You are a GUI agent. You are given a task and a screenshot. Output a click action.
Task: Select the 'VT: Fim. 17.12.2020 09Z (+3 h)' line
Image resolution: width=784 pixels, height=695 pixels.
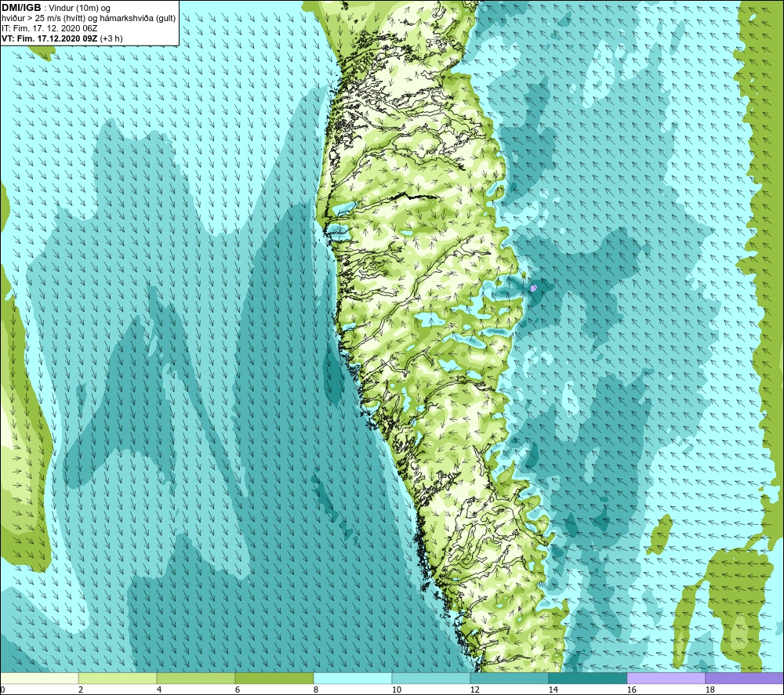point(62,38)
